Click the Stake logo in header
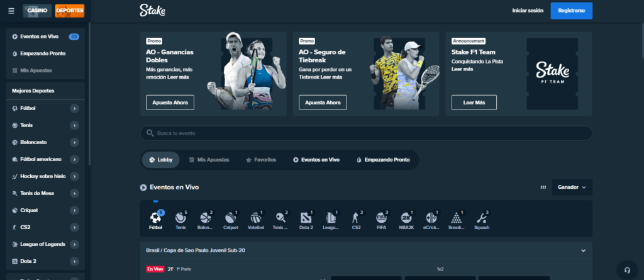The width and height of the screenshot is (644, 280). tap(152, 11)
